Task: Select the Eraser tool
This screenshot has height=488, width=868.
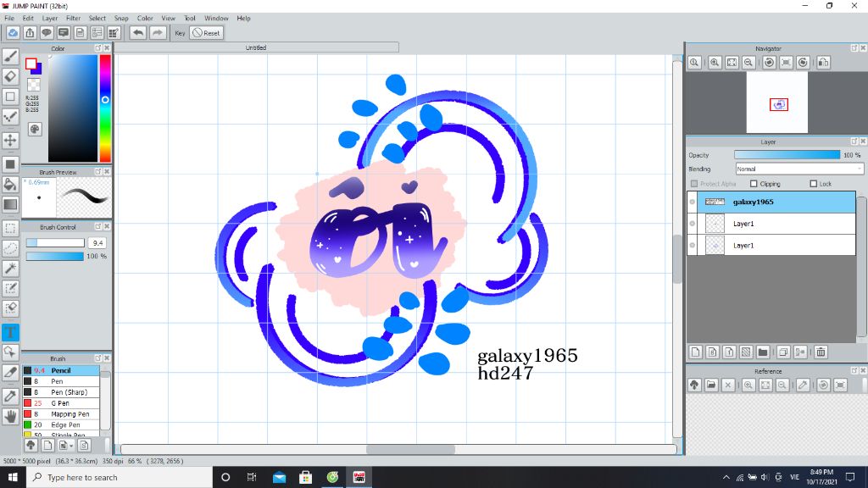Action: [x=10, y=76]
